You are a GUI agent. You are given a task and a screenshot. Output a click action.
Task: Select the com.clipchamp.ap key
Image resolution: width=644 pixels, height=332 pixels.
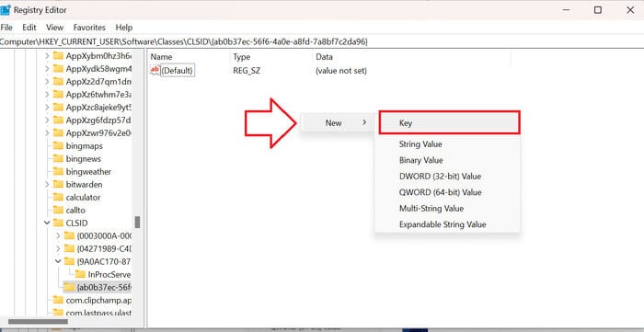tap(98, 301)
